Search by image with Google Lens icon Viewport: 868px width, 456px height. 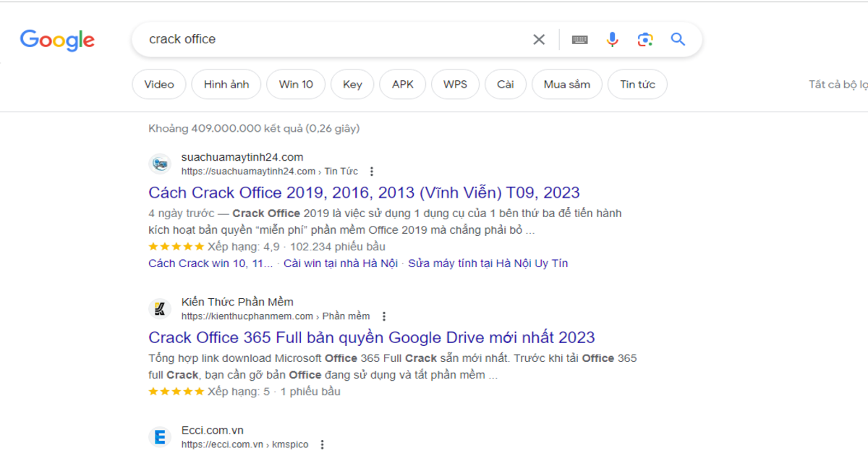click(645, 40)
